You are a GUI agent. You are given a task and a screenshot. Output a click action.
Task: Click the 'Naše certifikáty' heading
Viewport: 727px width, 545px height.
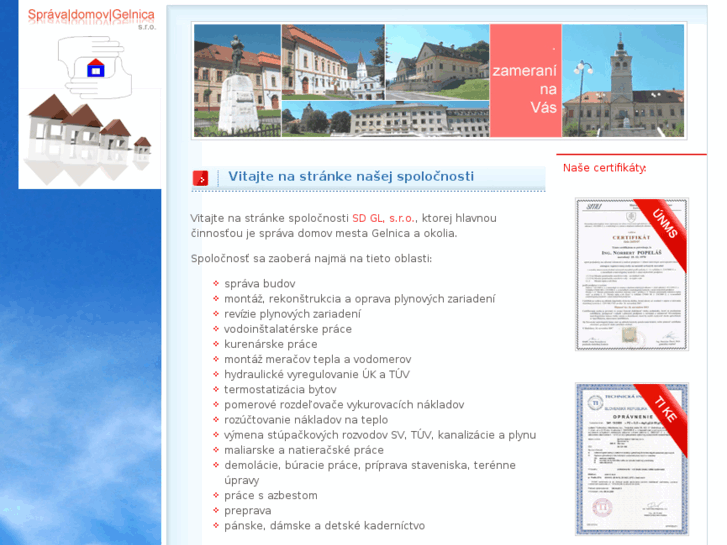[604, 168]
